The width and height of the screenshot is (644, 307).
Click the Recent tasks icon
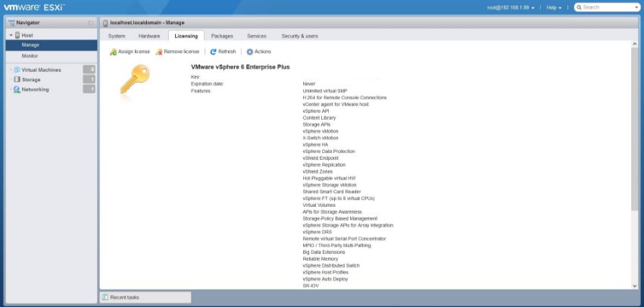105,297
